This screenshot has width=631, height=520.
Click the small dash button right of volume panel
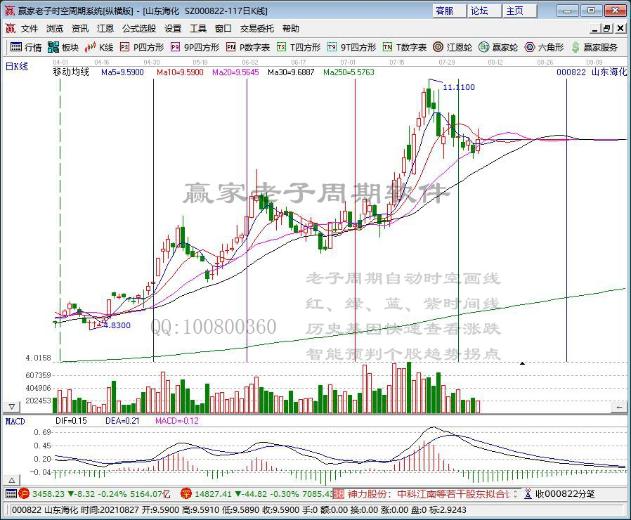(618, 408)
